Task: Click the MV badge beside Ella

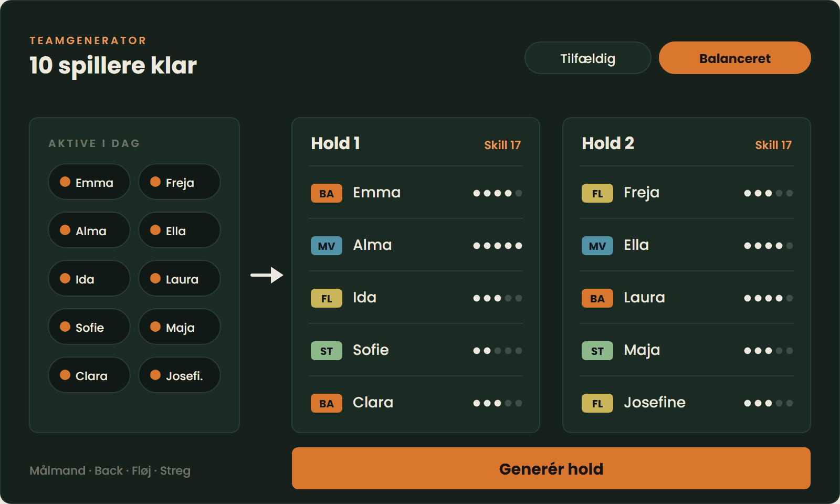Action: (597, 246)
